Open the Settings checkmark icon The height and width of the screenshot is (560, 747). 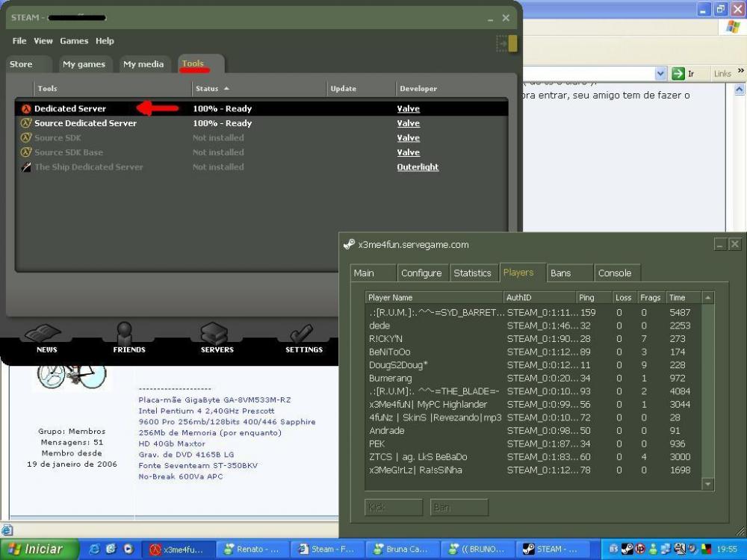pos(303,335)
